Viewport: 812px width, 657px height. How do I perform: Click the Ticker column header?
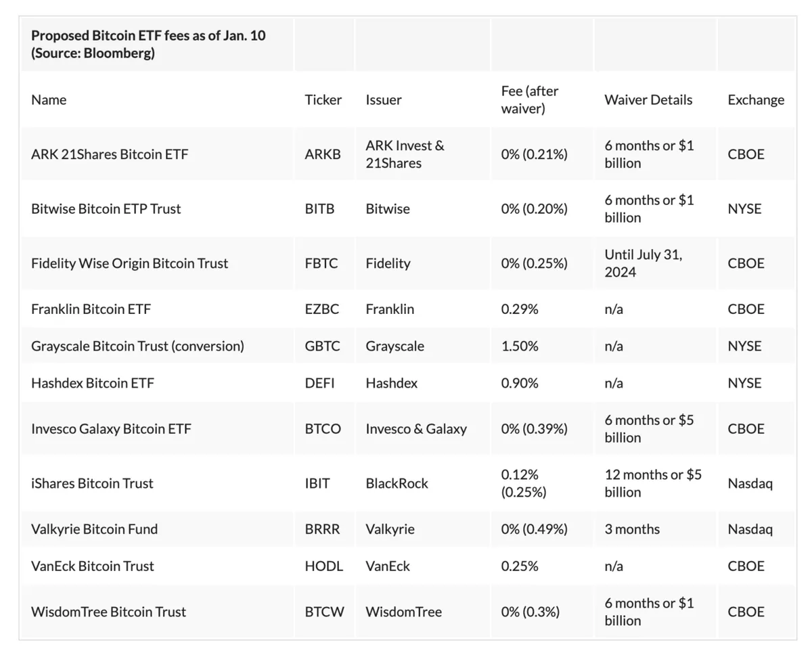tap(323, 99)
